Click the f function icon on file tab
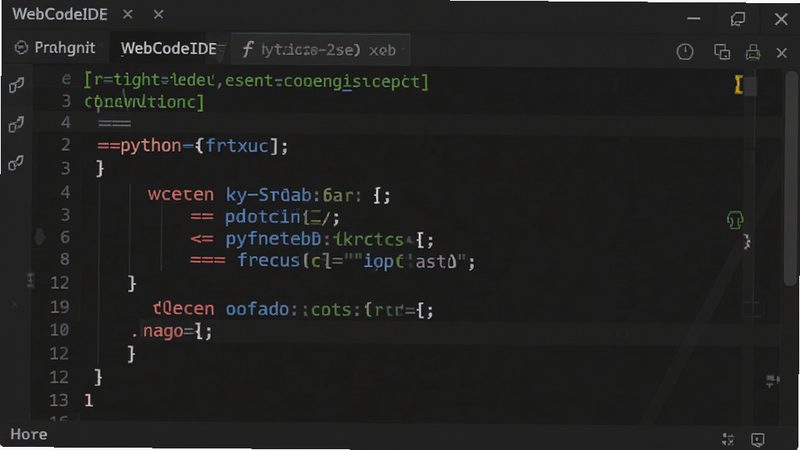The image size is (800, 450). pyautogui.click(x=247, y=49)
